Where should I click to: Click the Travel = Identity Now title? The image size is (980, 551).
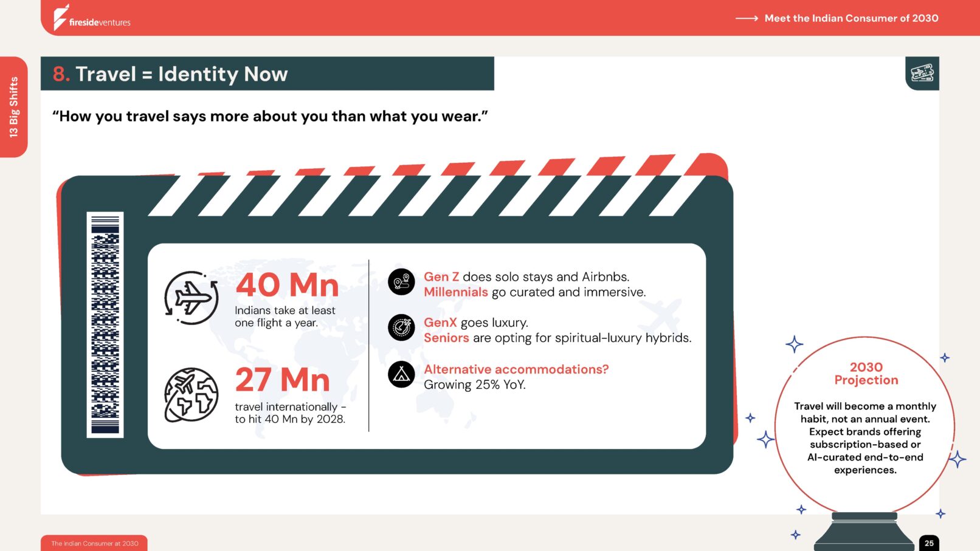pos(181,74)
